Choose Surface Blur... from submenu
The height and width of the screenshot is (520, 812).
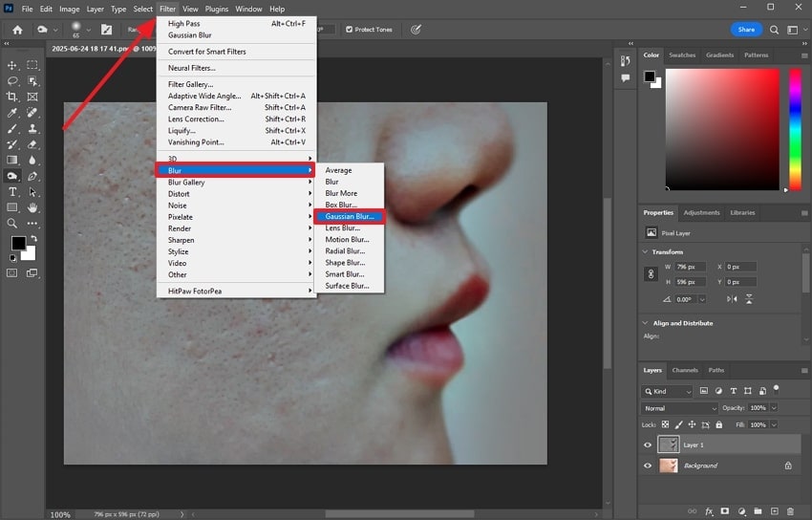[350, 286]
